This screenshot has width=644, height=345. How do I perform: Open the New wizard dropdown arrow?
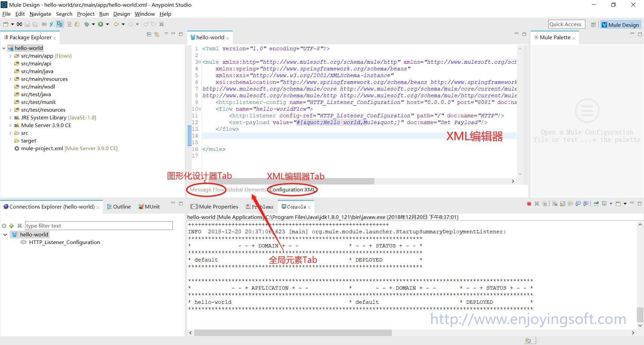pos(12,24)
